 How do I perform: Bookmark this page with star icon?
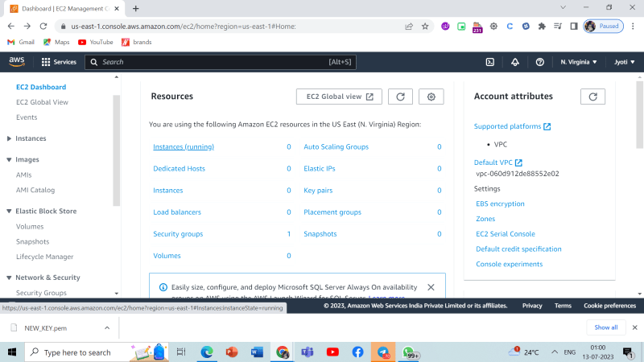(425, 27)
